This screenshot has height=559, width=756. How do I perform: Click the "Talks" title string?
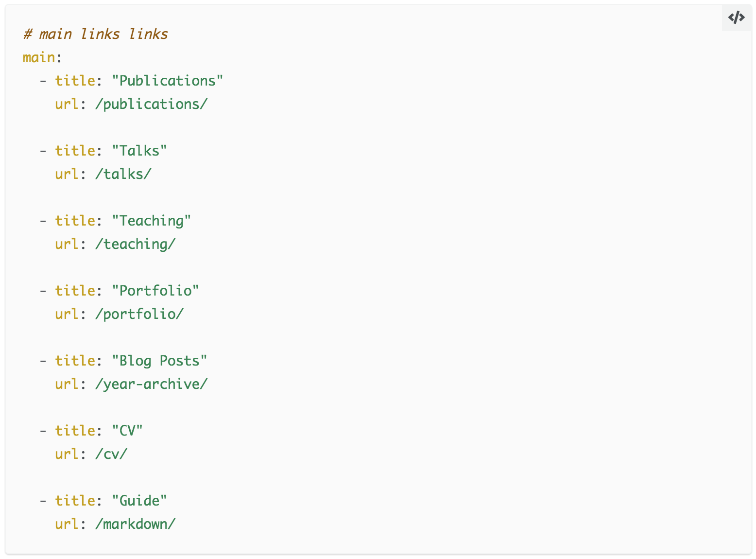point(139,151)
